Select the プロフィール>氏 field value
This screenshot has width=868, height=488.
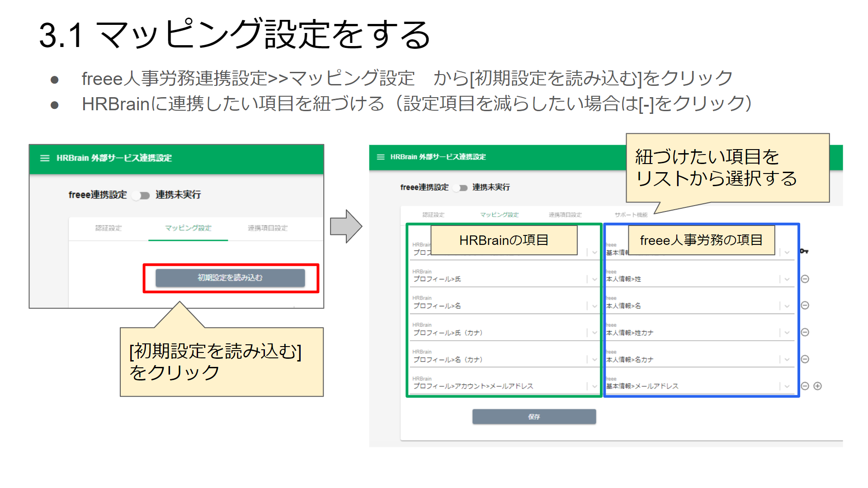437,279
